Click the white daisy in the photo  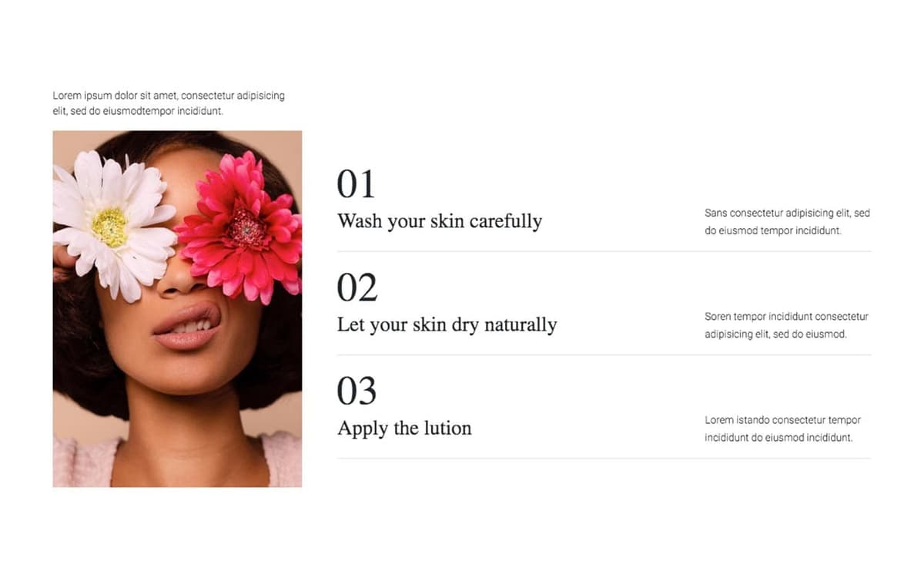112,223
